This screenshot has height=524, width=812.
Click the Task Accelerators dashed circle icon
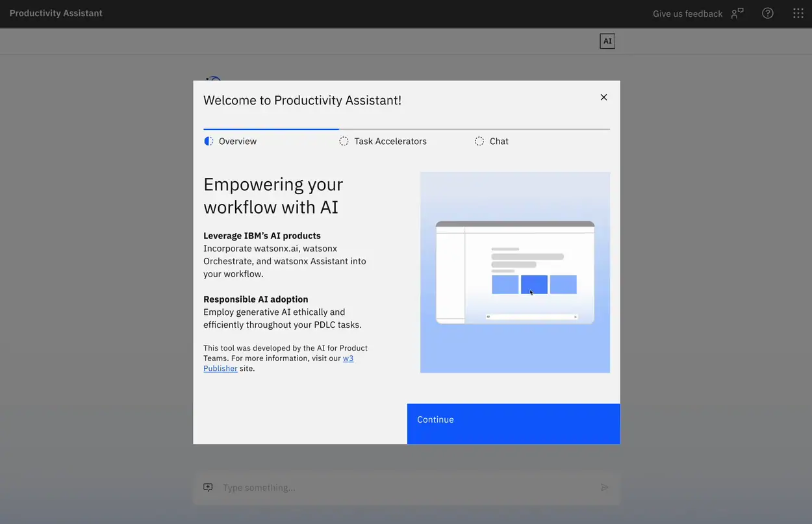pos(344,141)
